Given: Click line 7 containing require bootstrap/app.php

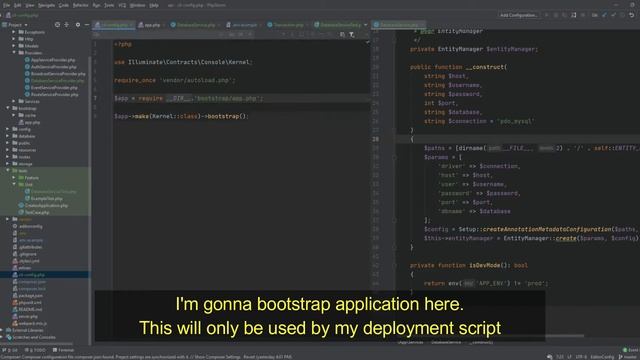Looking at the screenshot, I should point(241,98).
